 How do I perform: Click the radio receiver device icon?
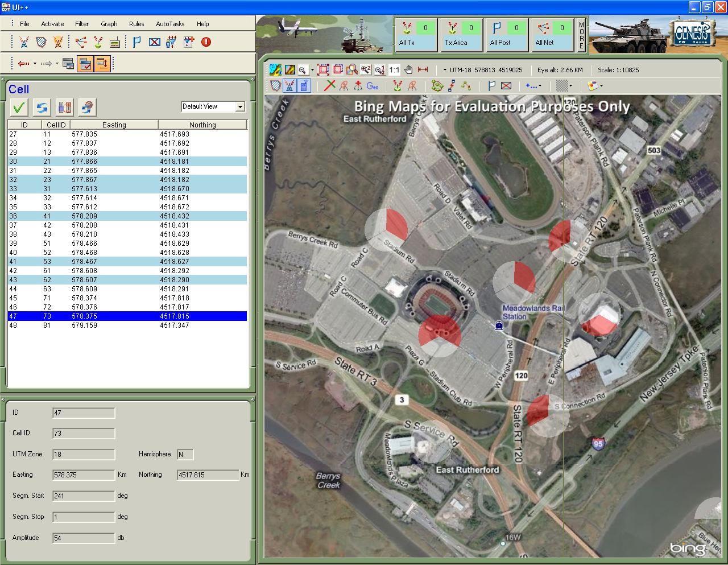[x=114, y=42]
